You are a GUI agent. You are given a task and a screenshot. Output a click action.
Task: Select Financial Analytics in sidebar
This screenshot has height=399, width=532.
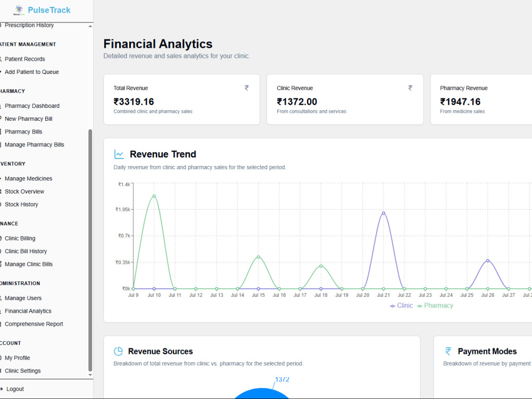28,311
